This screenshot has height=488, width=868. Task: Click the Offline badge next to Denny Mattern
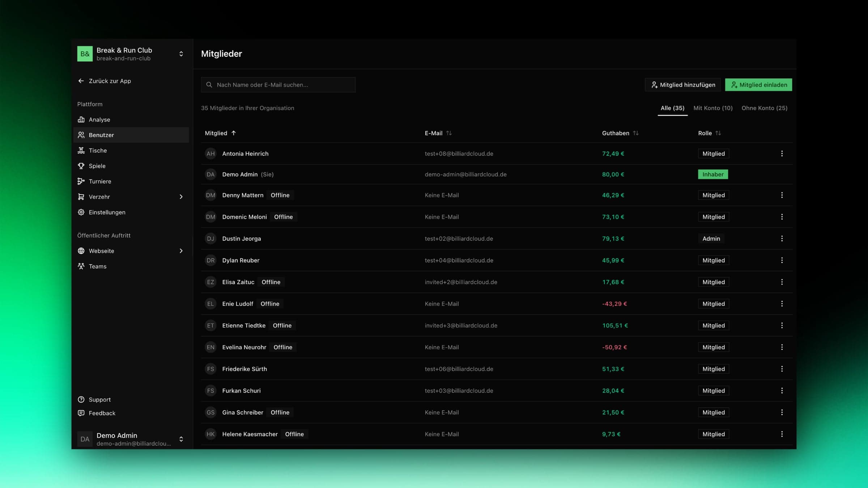point(280,195)
